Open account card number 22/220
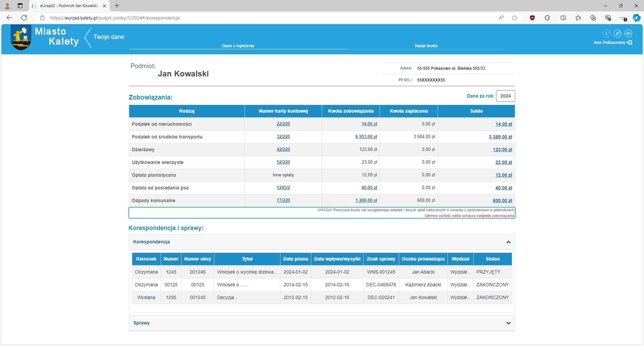This screenshot has width=644, height=346. click(283, 124)
